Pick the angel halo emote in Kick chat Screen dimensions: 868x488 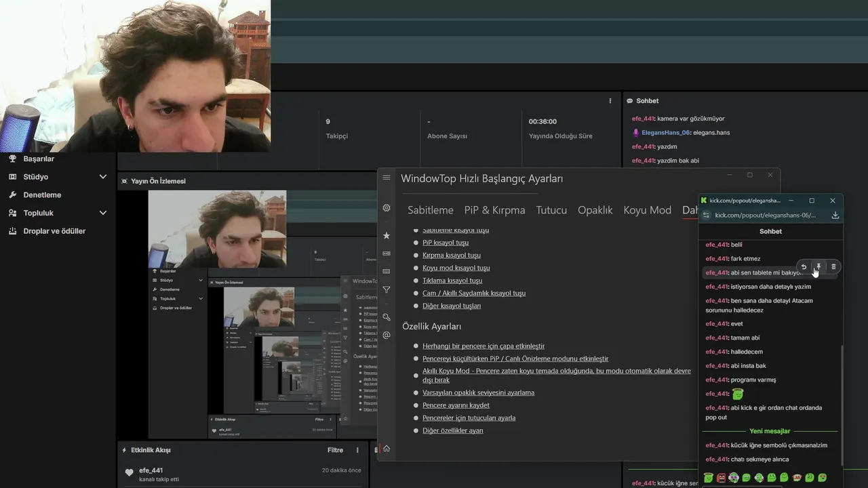pyautogui.click(x=709, y=478)
